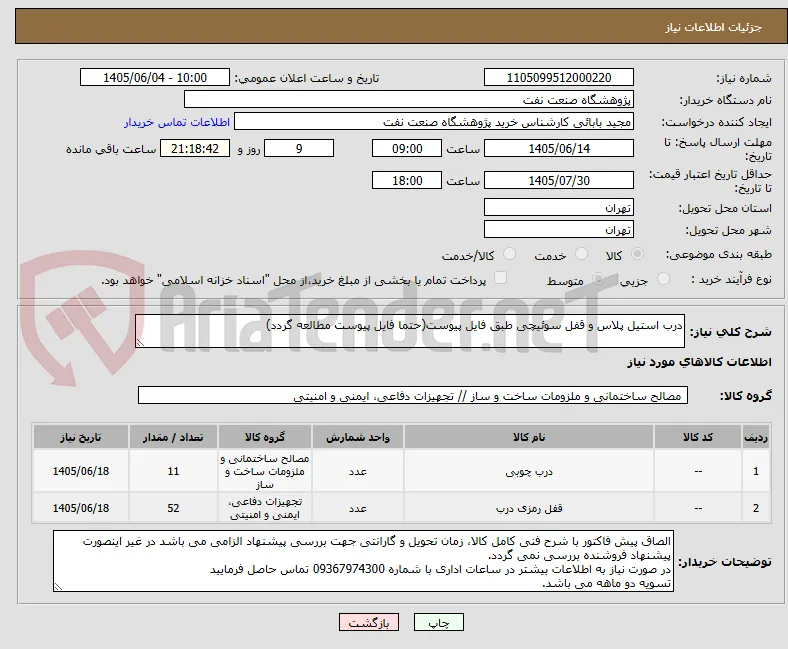Screen dimensions: 788x649
Task: Click the resize handle of description text area
Action: pos(140,343)
